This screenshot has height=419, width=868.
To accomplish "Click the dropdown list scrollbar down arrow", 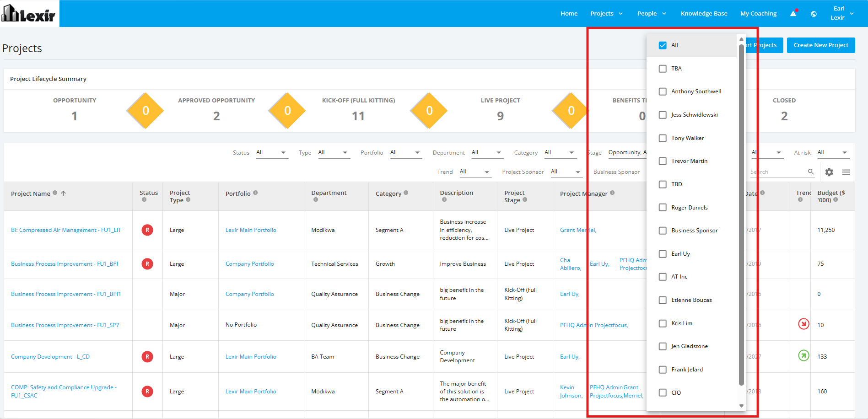I will pyautogui.click(x=741, y=406).
